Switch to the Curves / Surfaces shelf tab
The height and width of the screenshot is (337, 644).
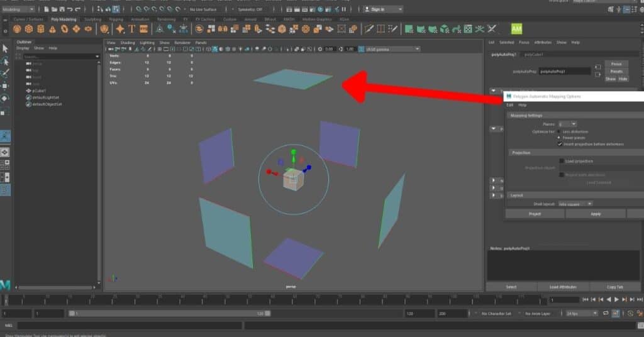coord(28,19)
